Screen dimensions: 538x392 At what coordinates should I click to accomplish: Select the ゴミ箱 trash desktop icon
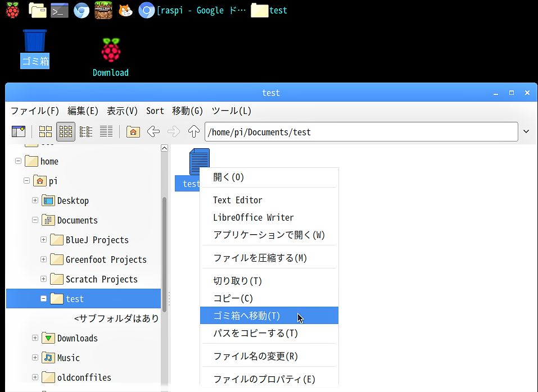click(35, 49)
